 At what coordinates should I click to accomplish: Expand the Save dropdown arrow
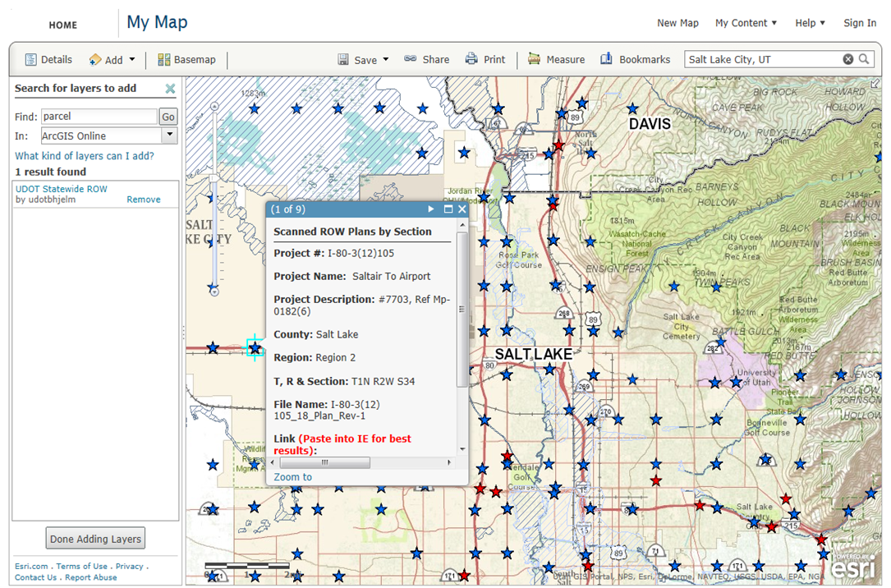(x=386, y=59)
